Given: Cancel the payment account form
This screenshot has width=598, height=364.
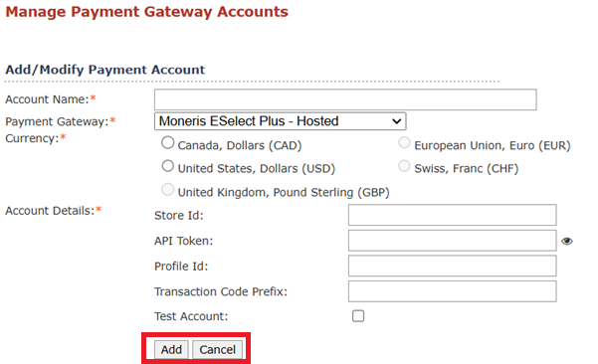Looking at the screenshot, I should coord(217,349).
